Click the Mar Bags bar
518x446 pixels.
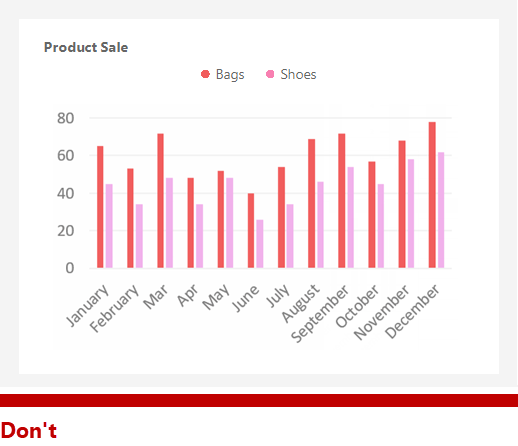pos(160,201)
